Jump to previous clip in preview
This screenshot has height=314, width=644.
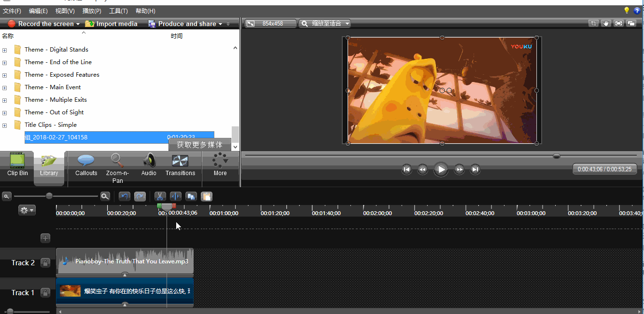407,169
